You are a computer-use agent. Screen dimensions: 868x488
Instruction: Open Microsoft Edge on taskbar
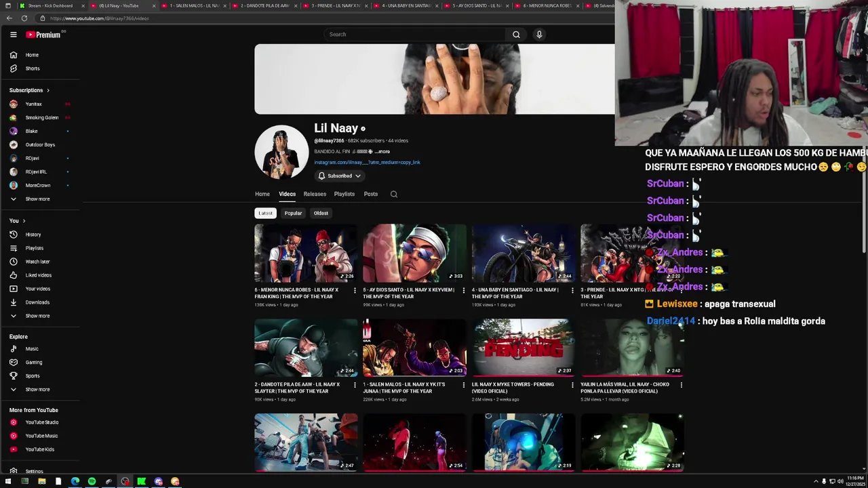pos(75,481)
